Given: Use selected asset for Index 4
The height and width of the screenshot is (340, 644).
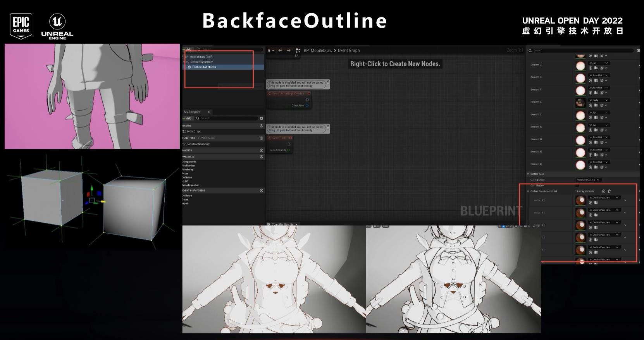Looking at the screenshot, I should pos(591,252).
